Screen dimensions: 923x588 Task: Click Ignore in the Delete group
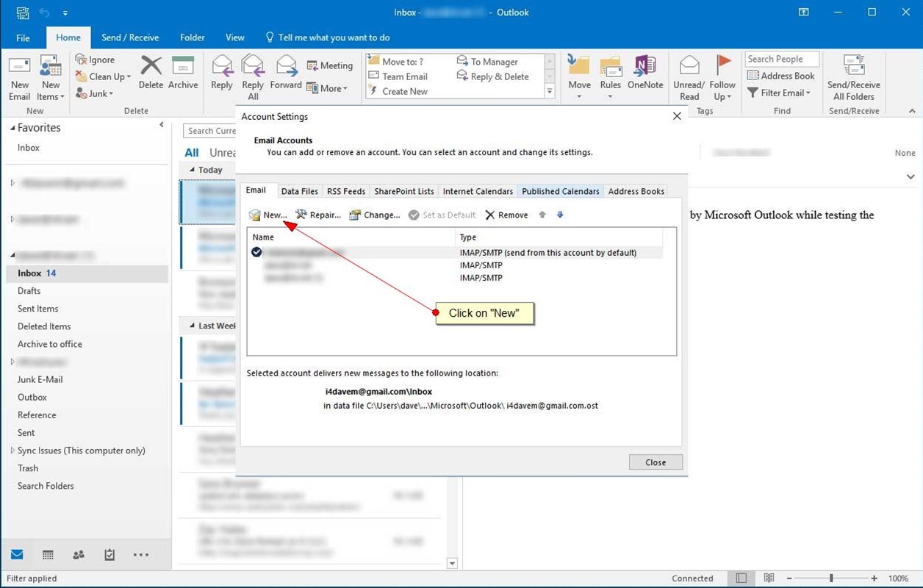click(96, 60)
